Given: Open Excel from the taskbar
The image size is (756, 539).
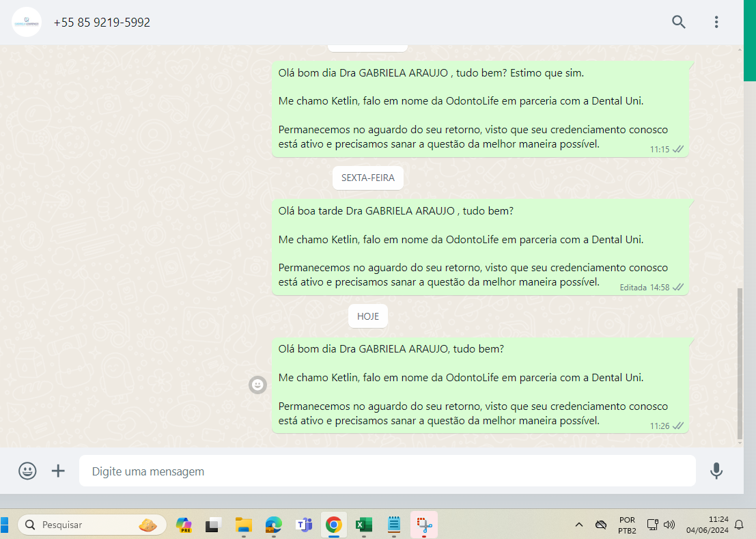Looking at the screenshot, I should click(x=363, y=525).
